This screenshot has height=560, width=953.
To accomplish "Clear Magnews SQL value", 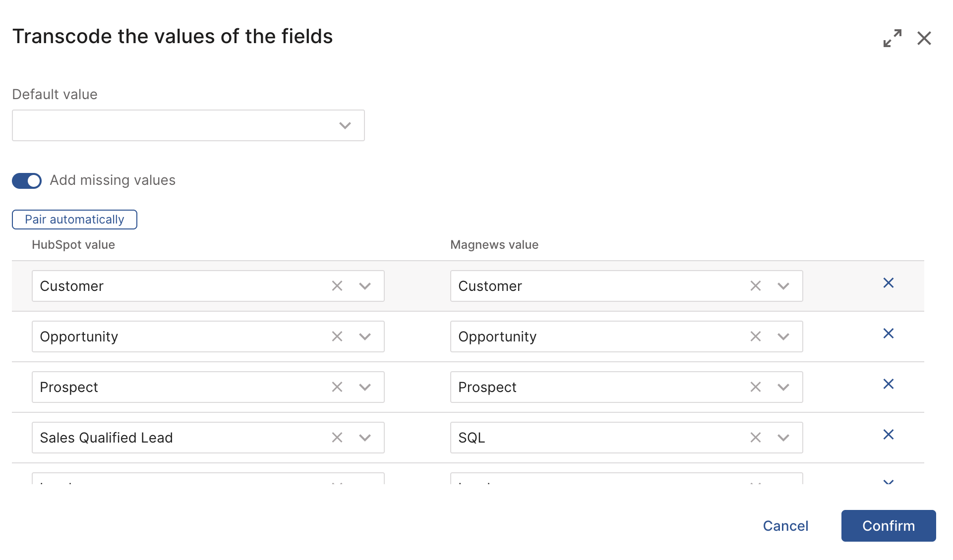I will point(755,438).
